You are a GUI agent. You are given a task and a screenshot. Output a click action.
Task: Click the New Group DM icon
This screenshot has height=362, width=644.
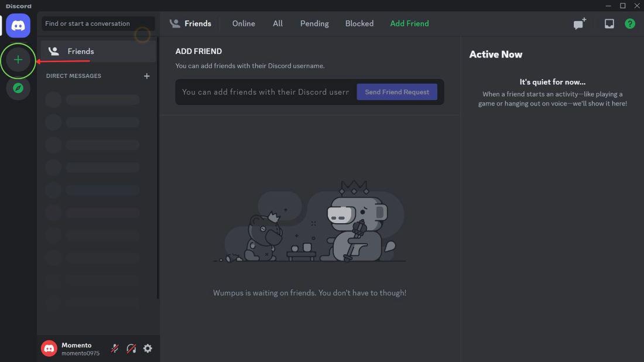tap(580, 24)
